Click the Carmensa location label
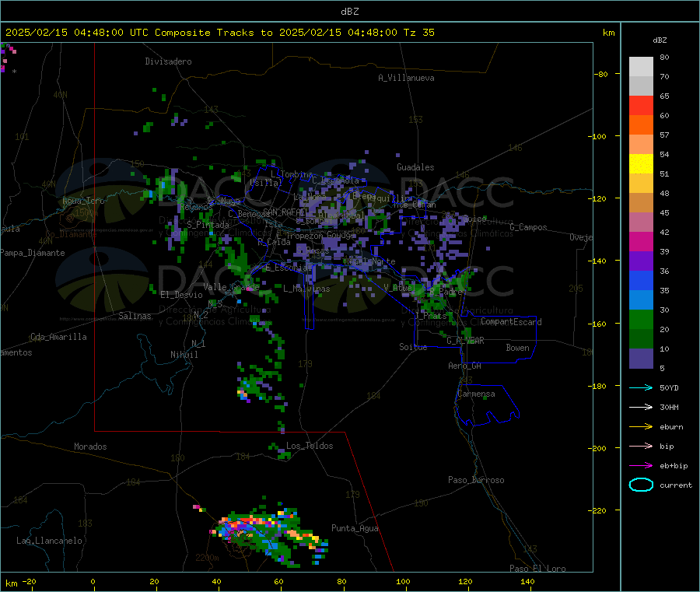Viewport: 700px width, 592px height. tap(476, 394)
